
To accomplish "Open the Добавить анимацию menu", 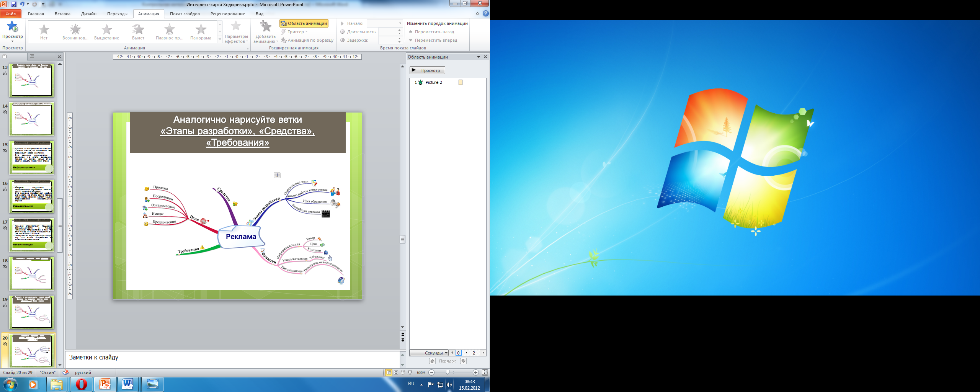I will [265, 32].
